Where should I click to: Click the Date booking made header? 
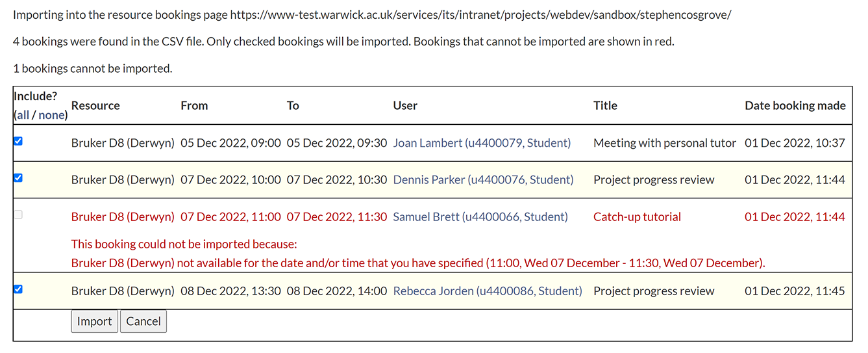(x=795, y=105)
